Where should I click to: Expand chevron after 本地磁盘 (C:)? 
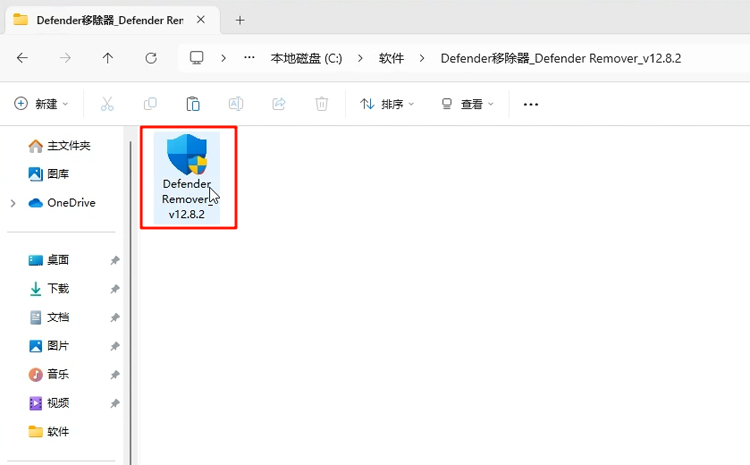coord(360,58)
